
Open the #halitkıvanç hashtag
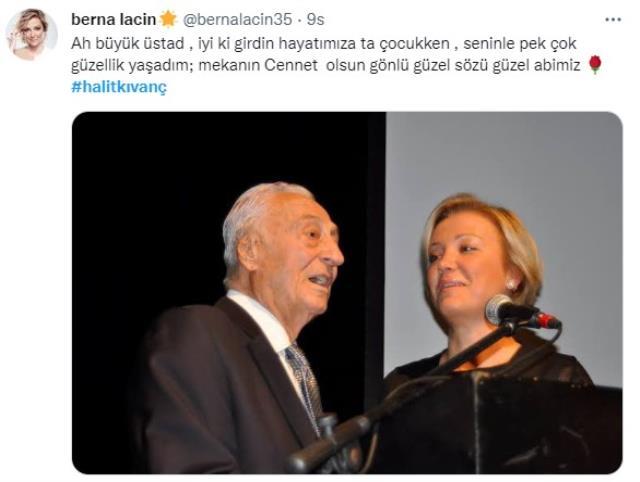(x=119, y=87)
